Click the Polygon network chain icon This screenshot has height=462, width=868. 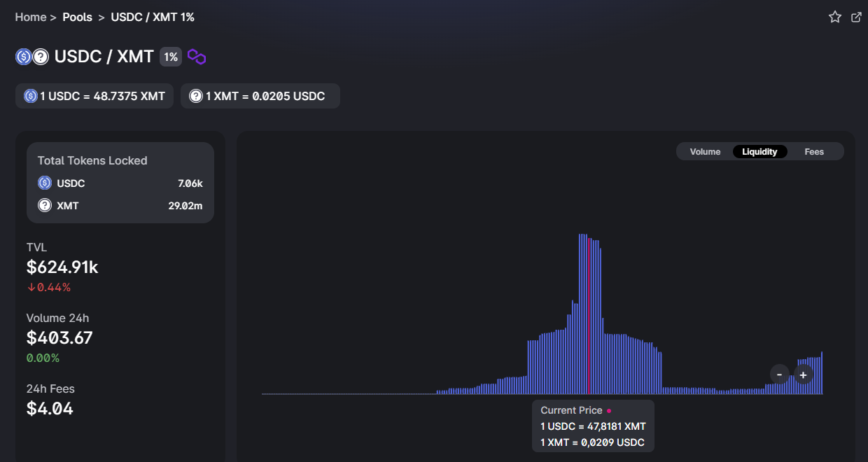coord(197,57)
